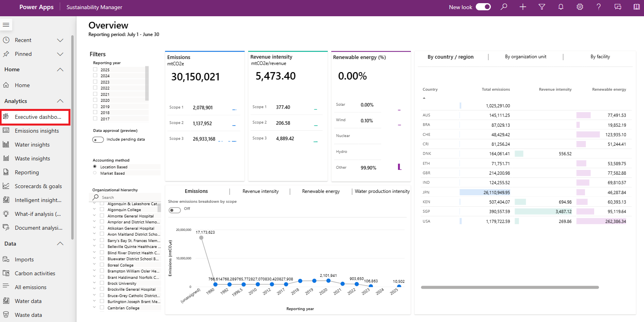
Task: Click the hamburger navigation menu icon
Action: [6, 25]
